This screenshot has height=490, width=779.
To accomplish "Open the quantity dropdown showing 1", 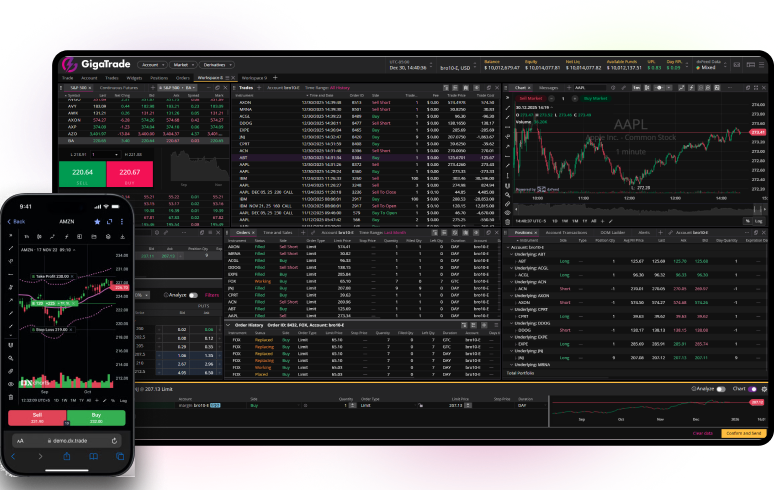I will [x=105, y=155].
